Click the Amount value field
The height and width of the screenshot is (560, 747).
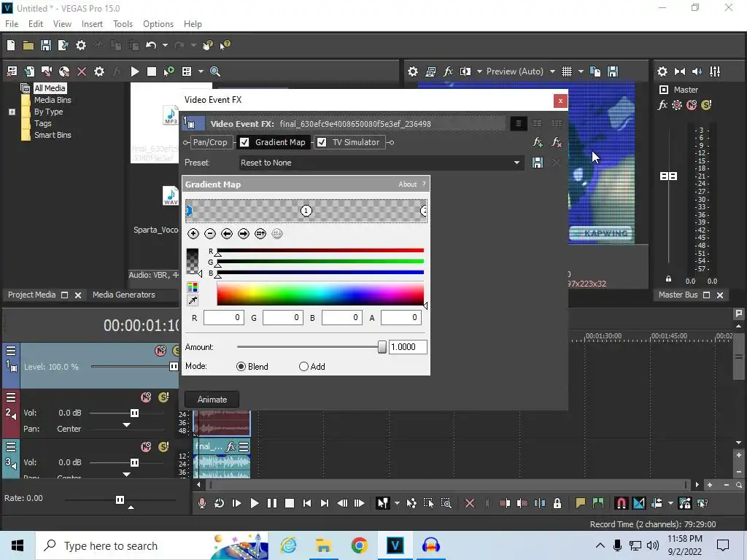(408, 347)
